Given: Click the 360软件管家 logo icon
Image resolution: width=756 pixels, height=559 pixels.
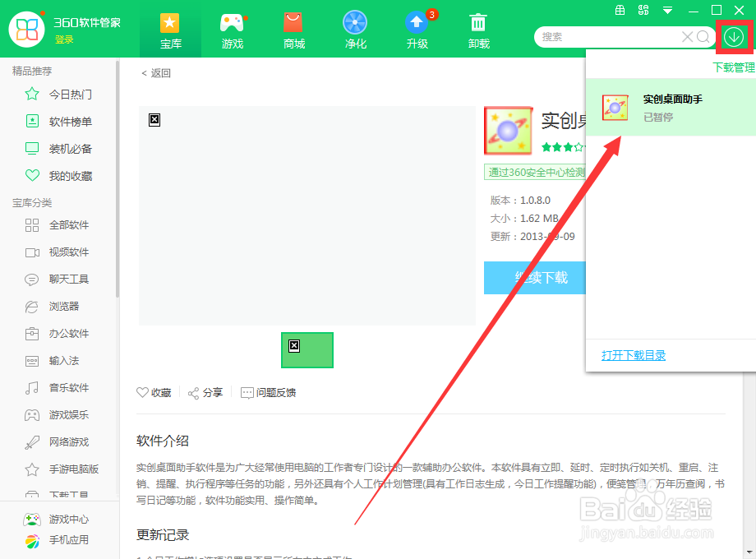Looking at the screenshot, I should (x=27, y=29).
